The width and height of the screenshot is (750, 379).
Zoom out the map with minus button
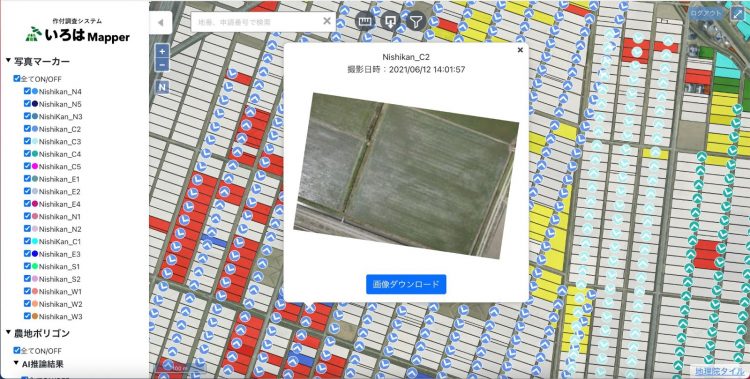[162, 65]
